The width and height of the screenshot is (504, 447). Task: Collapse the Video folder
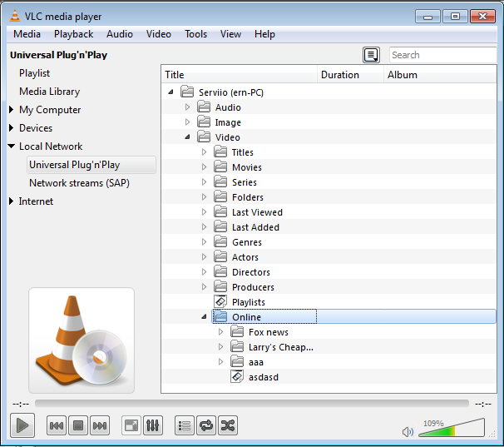pos(187,137)
